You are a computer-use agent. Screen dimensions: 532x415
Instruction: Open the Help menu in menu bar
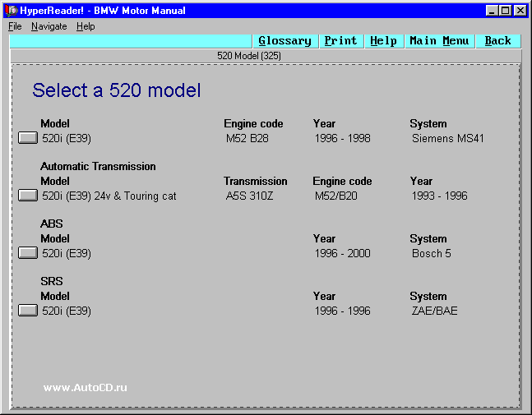pyautogui.click(x=86, y=26)
